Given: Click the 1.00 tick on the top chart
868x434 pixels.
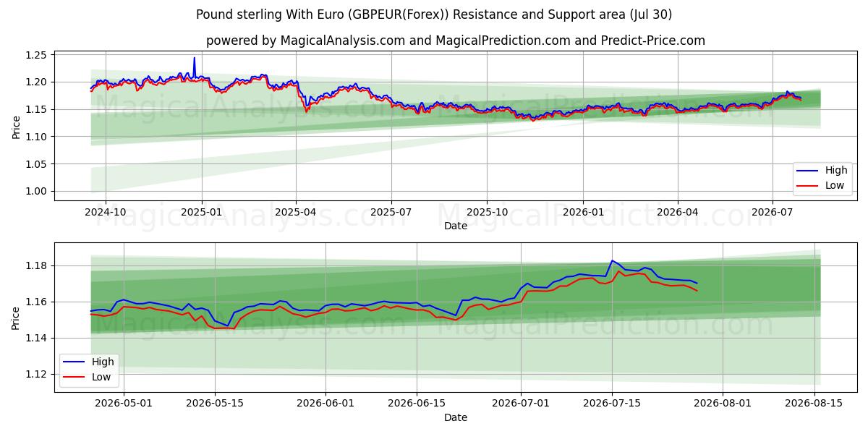Looking at the screenshot, I should [36, 191].
